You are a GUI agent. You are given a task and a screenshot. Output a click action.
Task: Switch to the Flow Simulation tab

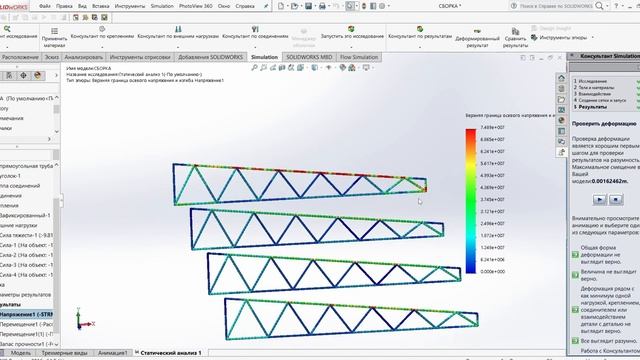point(359,57)
